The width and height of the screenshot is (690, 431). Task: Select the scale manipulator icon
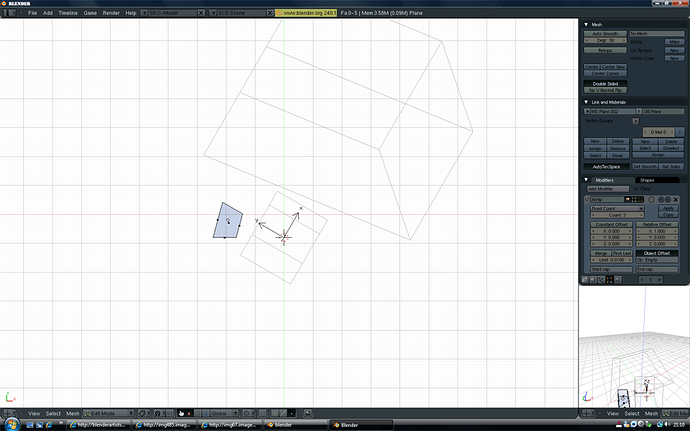pyautogui.click(x=206, y=413)
